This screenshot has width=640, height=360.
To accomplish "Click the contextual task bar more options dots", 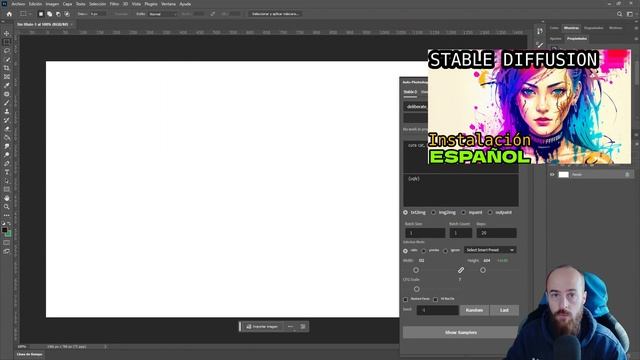I will point(290,327).
